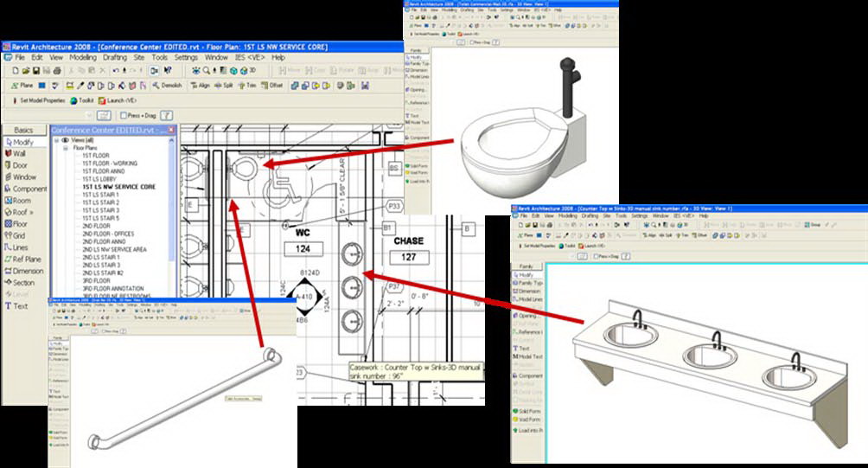
Task: Open 2ND FLOOR - OFFICES view
Action: pyautogui.click(x=108, y=234)
